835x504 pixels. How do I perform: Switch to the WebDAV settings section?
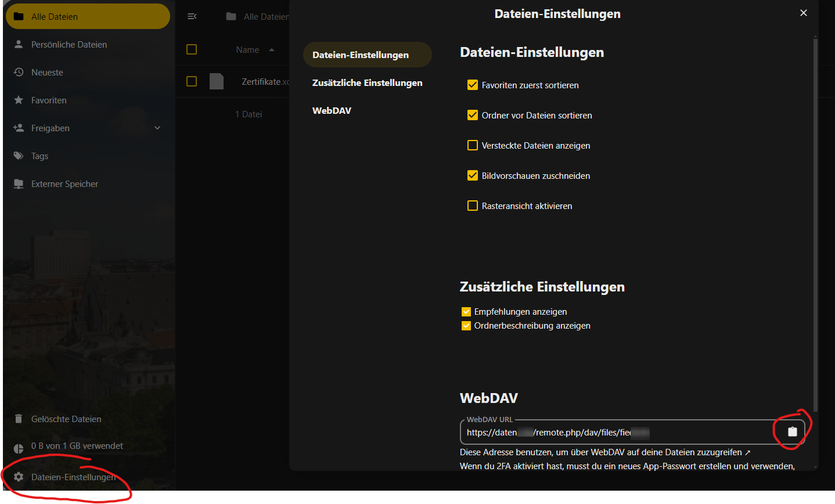[x=332, y=111]
